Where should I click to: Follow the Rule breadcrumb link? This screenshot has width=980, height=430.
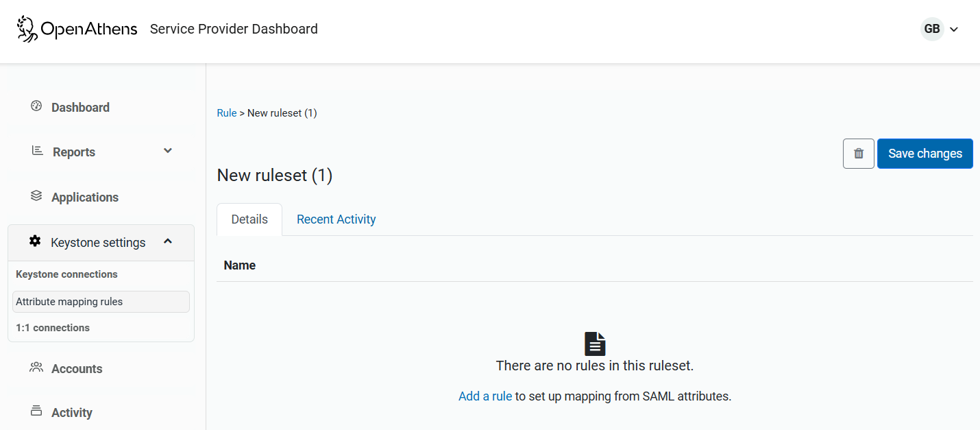pos(226,112)
